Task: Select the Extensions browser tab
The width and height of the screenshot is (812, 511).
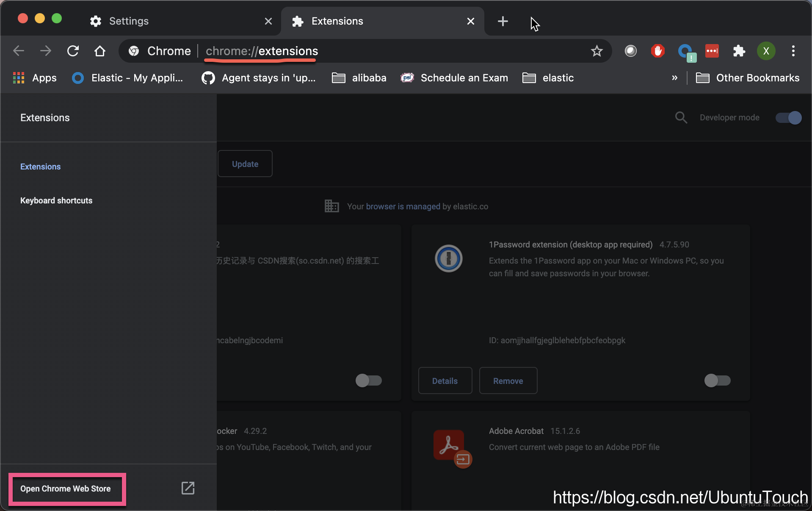Action: 383,21
